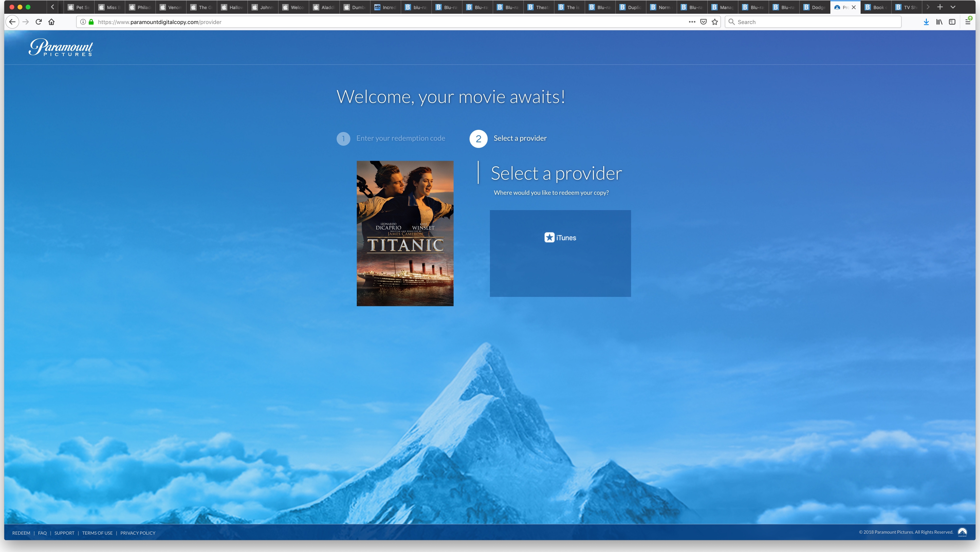This screenshot has height=552, width=980.
Task: Select iTunes as the provider
Action: click(560, 253)
